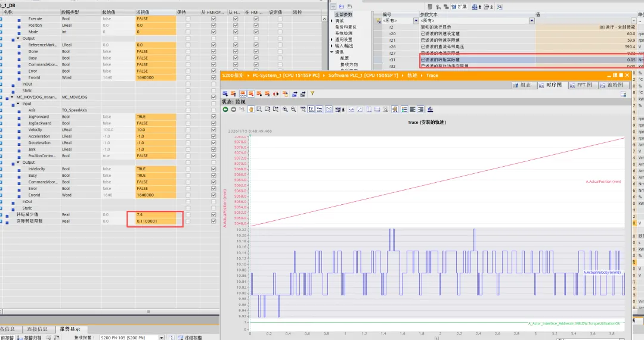The image size is (644, 340).
Task: Click the 扩展 icon in parameter toolbar
Action: pyautogui.click(x=457, y=6)
